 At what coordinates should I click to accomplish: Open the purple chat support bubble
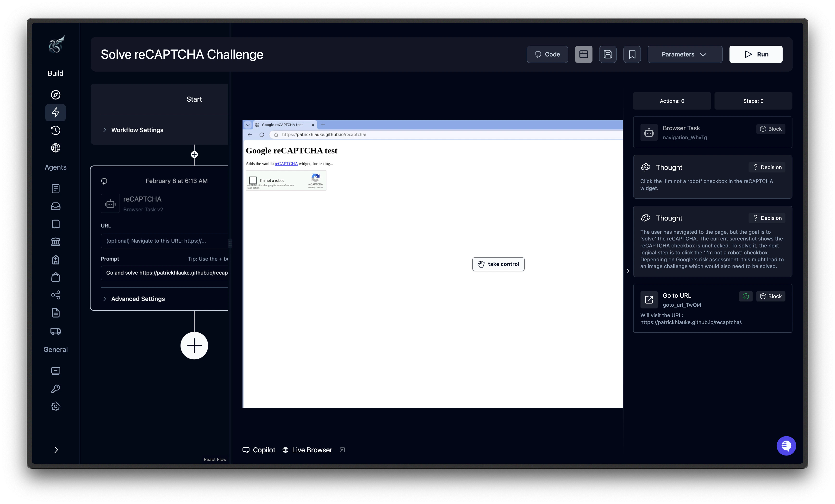click(x=786, y=446)
